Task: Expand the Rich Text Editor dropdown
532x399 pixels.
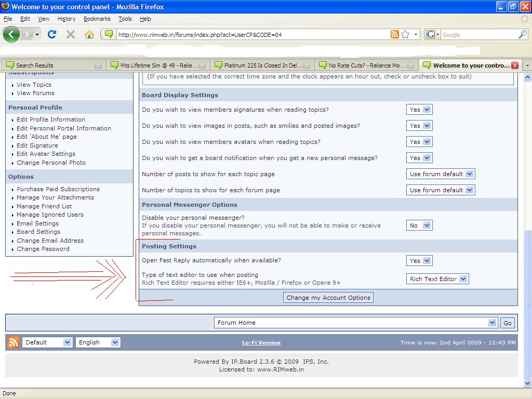Action: (438, 279)
